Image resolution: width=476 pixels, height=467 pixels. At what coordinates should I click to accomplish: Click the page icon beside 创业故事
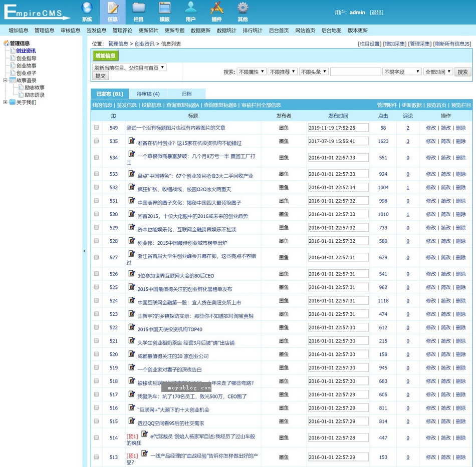13,65
